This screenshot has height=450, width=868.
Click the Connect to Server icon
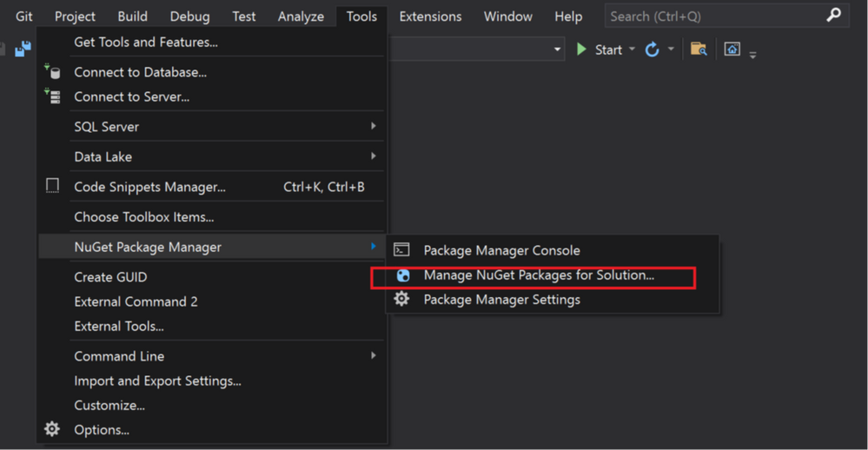(53, 96)
